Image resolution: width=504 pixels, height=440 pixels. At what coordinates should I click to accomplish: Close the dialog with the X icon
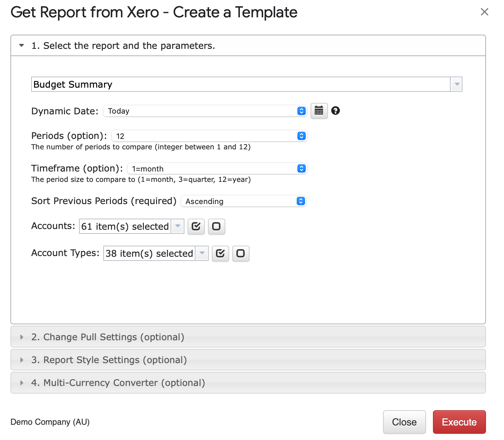[484, 12]
